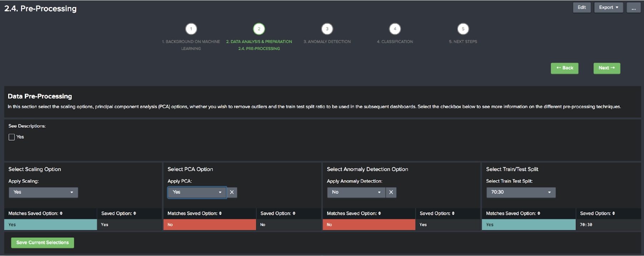
Task: Click step 4 Classification circle
Action: click(395, 29)
